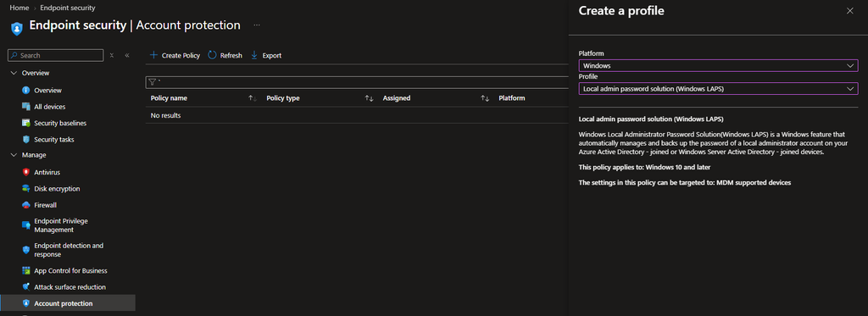The width and height of the screenshot is (868, 316).
Task: Click the Account protection icon
Action: pyautogui.click(x=25, y=303)
